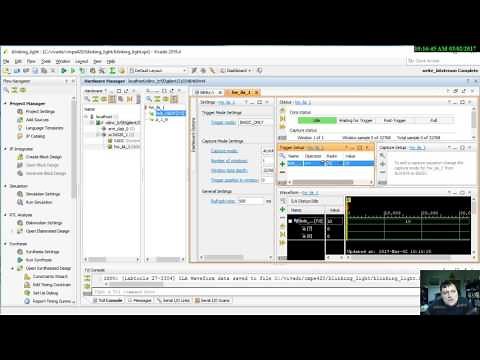
Task: Add a probe to the Waveform
Action: (x=283, y=209)
